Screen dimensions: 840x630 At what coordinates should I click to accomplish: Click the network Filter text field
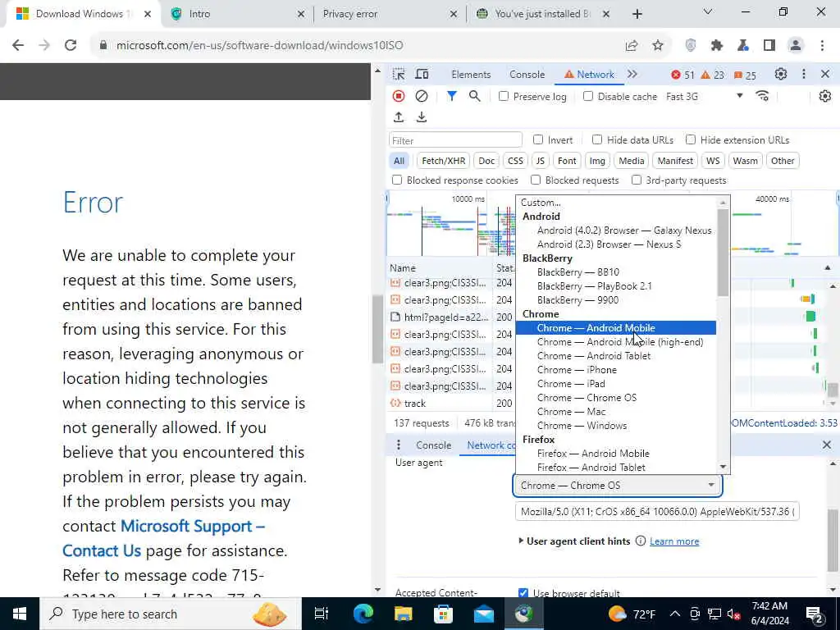tap(455, 140)
